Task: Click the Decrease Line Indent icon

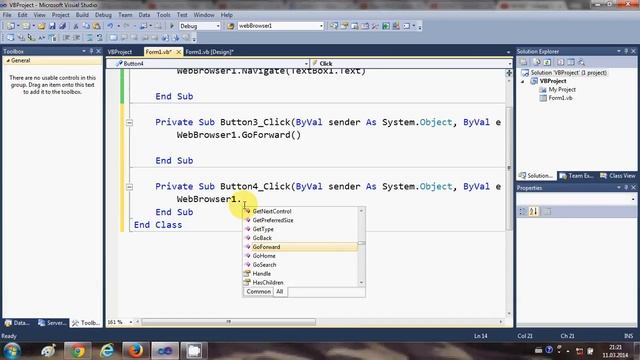Action: [67, 38]
